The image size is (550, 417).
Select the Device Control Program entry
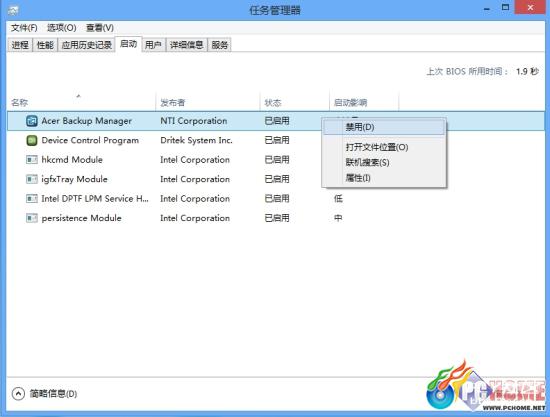90,140
